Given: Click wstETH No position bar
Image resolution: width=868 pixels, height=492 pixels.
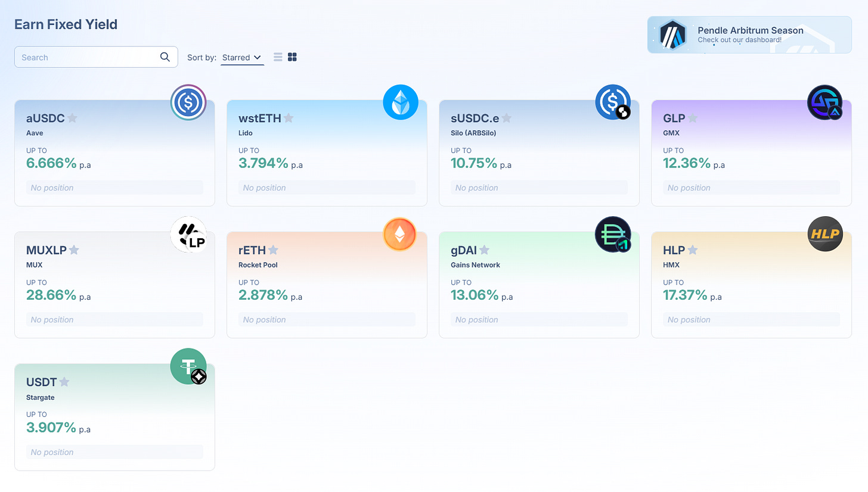Looking at the screenshot, I should [x=327, y=188].
